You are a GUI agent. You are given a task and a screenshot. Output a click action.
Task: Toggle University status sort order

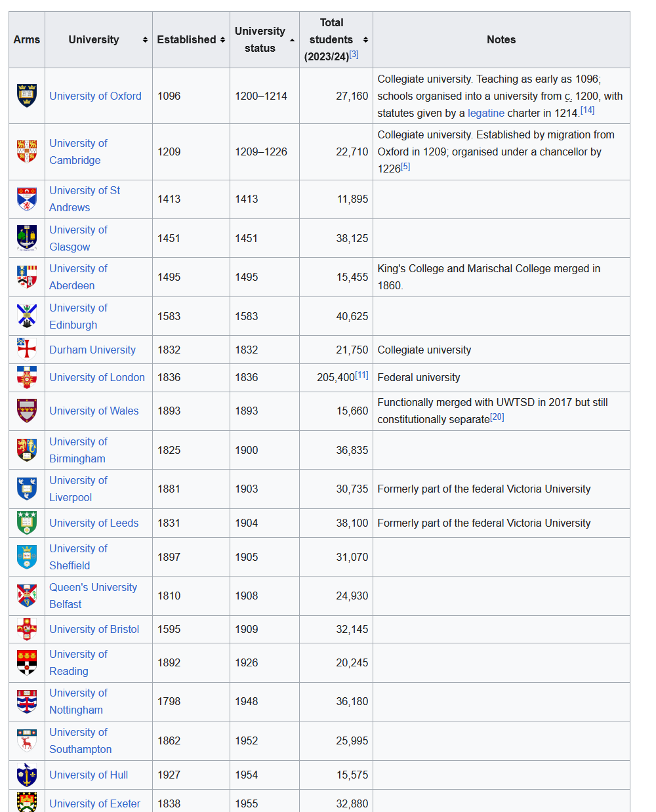coord(292,40)
